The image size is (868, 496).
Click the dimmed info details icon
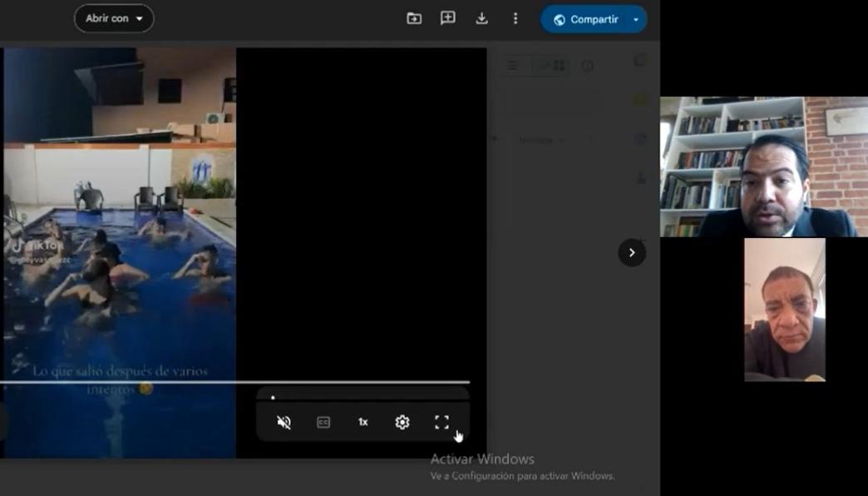point(588,66)
